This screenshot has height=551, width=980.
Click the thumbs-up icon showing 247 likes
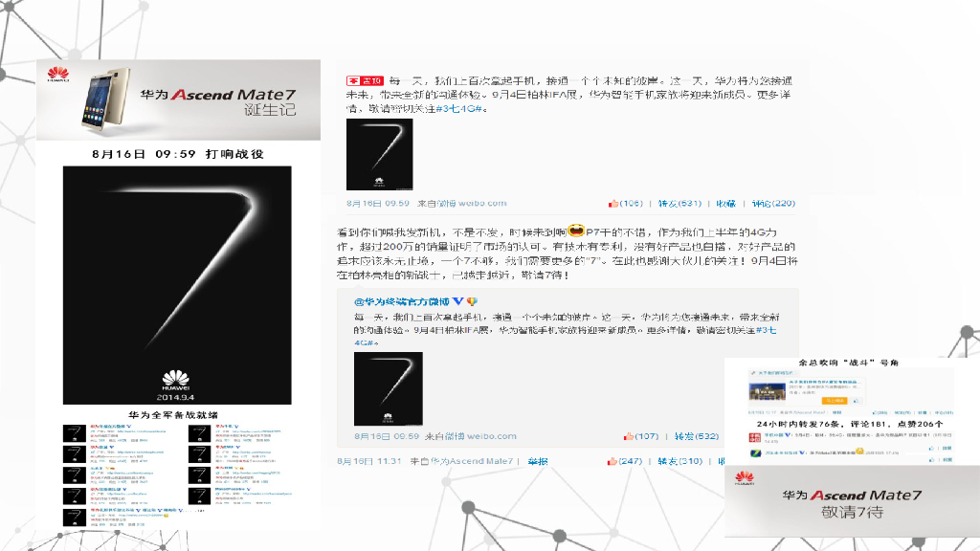(x=612, y=461)
